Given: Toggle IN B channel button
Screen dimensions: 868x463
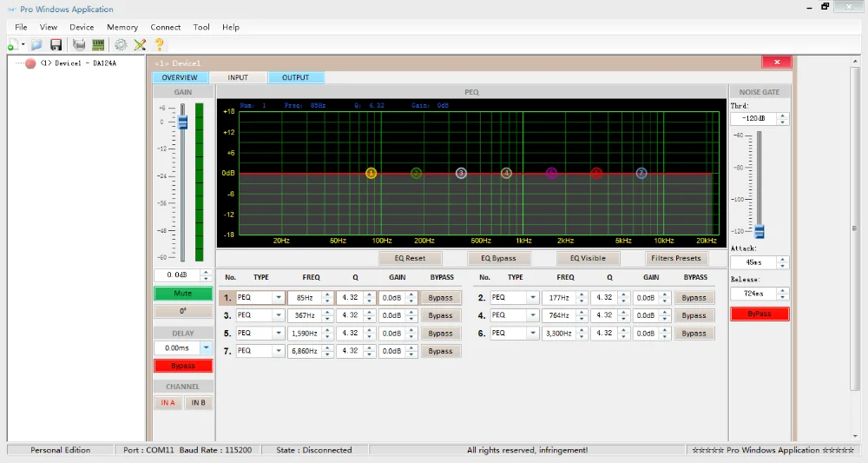Looking at the screenshot, I should (x=198, y=403).
